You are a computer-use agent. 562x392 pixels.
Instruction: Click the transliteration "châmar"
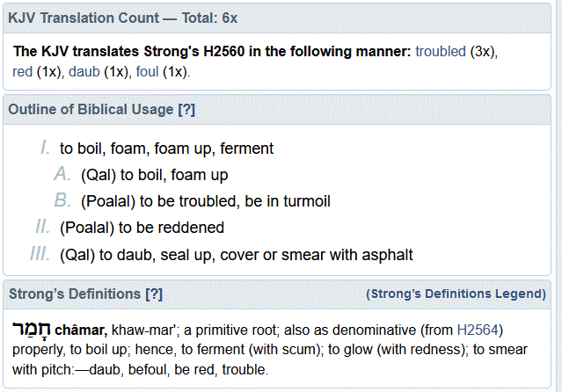click(80, 330)
